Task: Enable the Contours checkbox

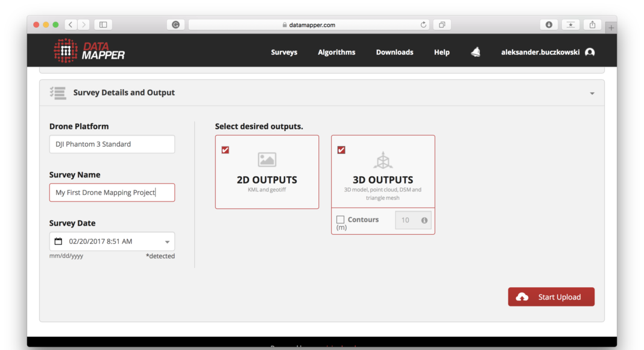Action: tap(341, 220)
